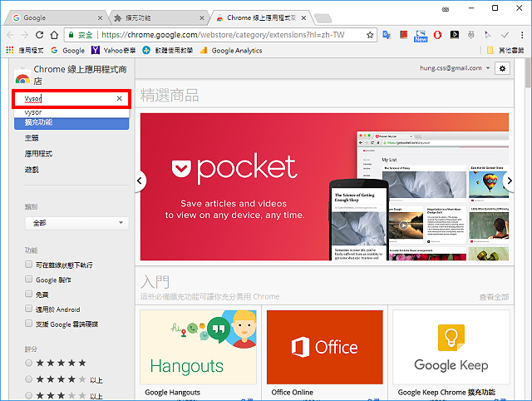Image resolution: width=532 pixels, height=401 pixels.
Task: Open the web store settings gear
Action: (502, 68)
